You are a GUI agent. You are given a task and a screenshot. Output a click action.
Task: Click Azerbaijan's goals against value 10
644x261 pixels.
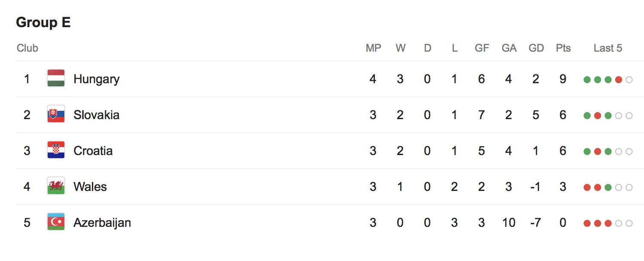pyautogui.click(x=509, y=223)
